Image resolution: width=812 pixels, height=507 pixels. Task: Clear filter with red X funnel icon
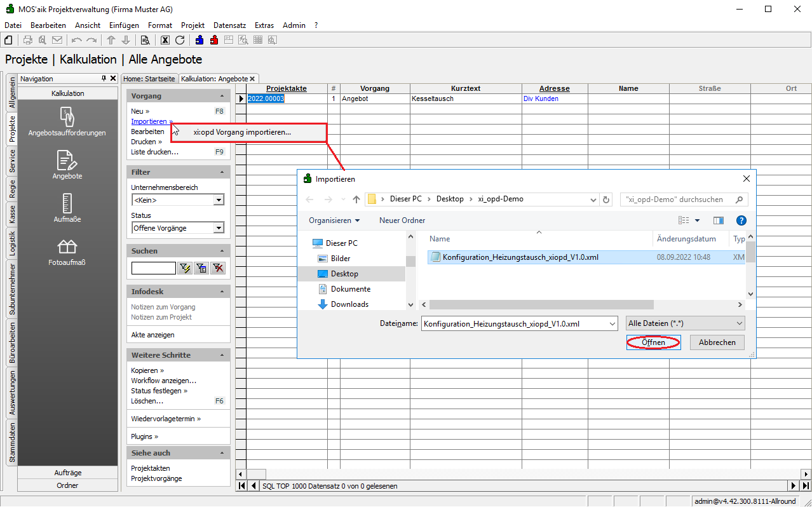218,268
